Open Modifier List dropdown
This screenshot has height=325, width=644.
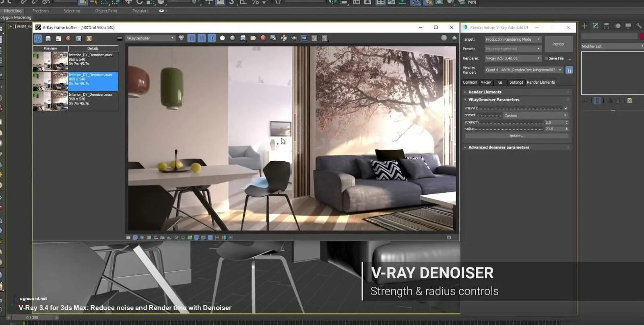coord(612,46)
